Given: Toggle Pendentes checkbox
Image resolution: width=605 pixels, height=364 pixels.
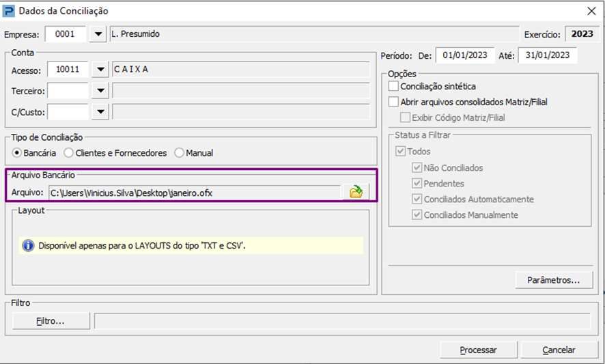Looking at the screenshot, I should (417, 183).
